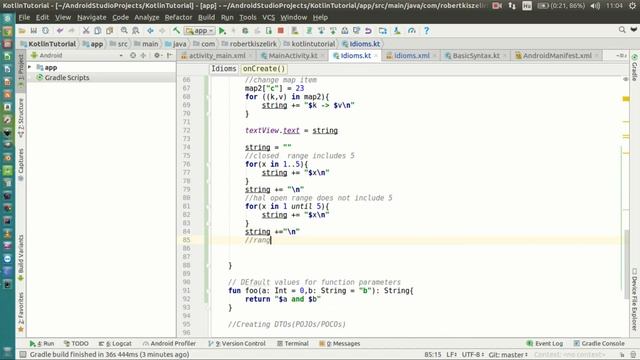Open the Logcat tool window
The width and height of the screenshot is (640, 360).
[115, 344]
